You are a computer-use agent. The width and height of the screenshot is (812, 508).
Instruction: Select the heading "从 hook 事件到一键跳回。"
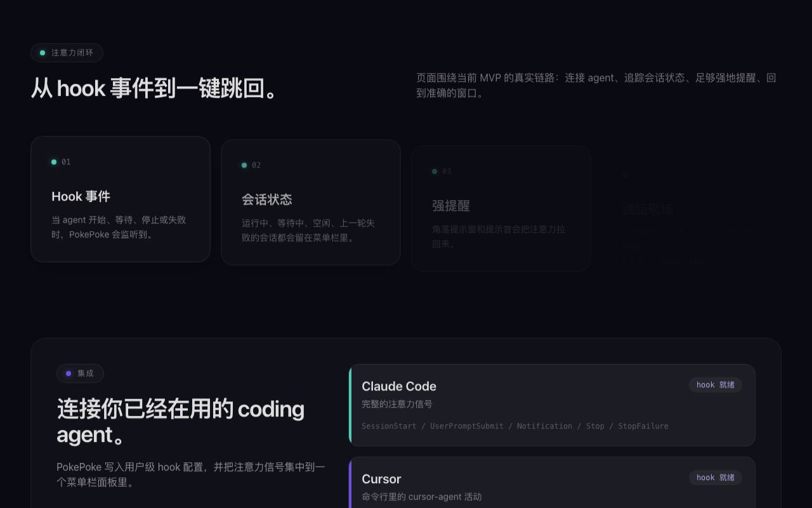155,88
